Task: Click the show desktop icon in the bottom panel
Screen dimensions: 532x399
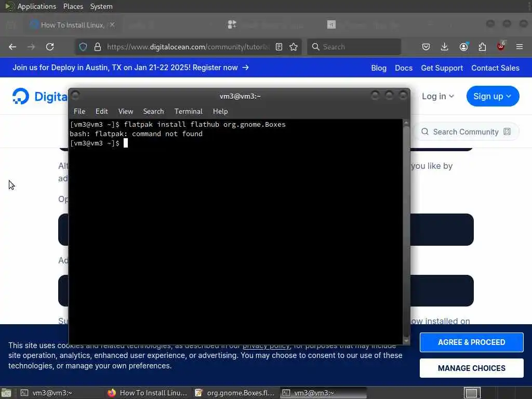Action: (x=6, y=393)
